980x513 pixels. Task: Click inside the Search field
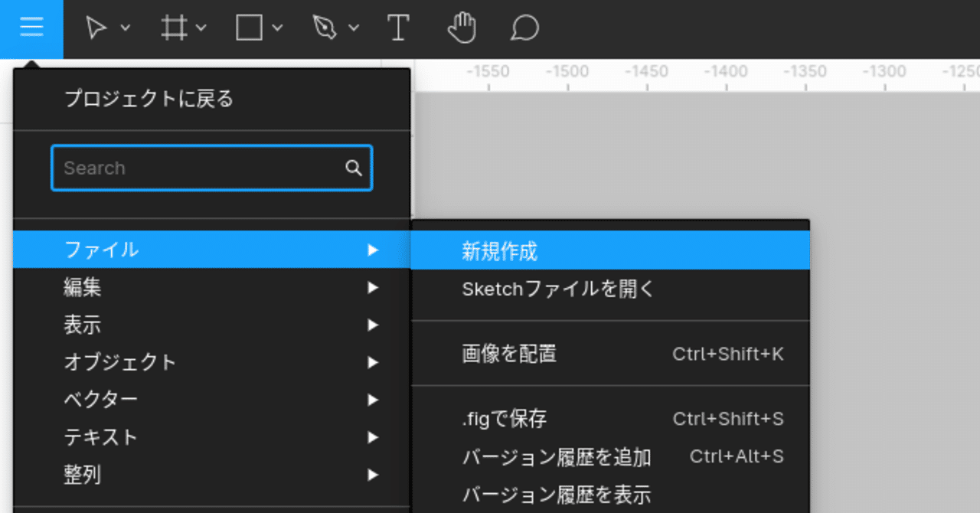(x=191, y=168)
